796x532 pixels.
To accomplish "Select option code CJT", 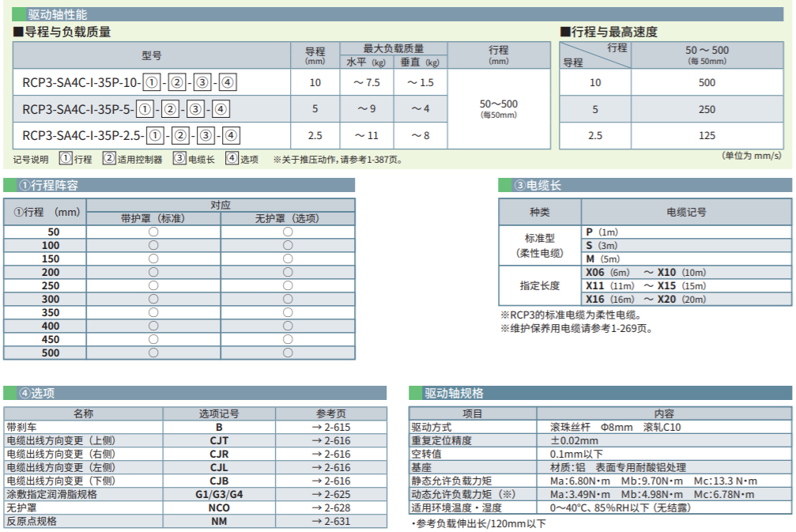I will click(x=219, y=440).
